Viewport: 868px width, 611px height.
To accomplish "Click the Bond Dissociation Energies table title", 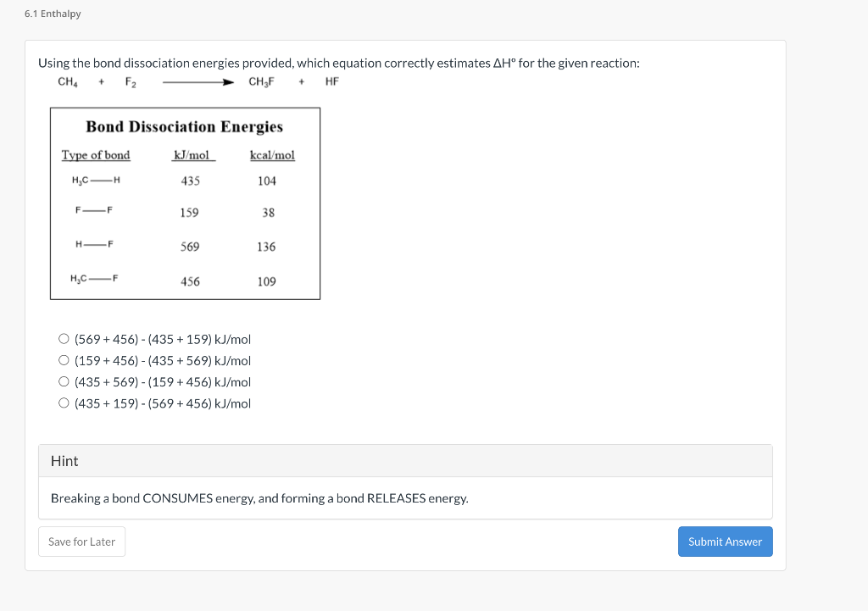I will point(185,126).
